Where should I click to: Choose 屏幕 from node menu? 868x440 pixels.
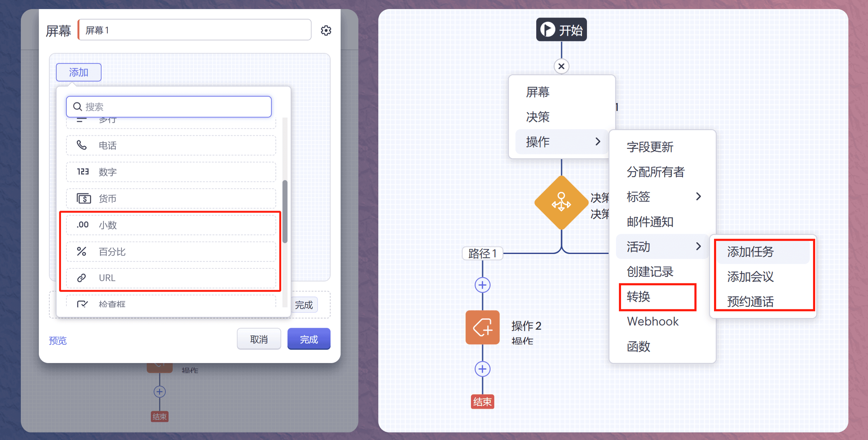562,92
